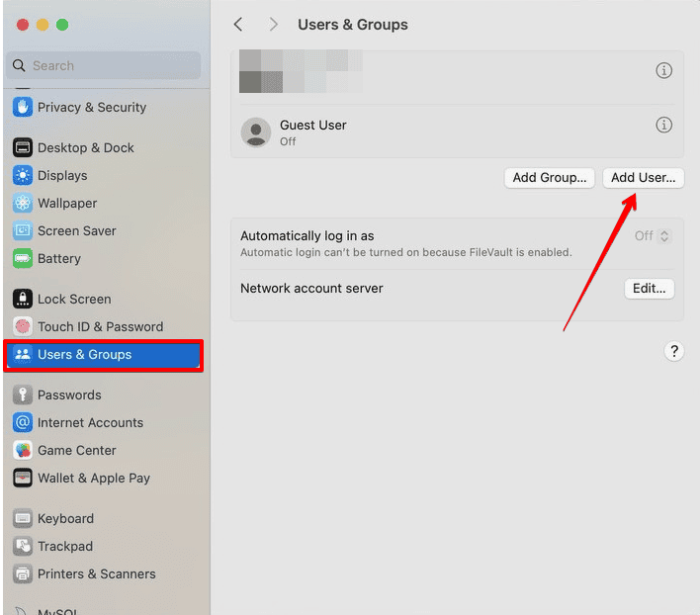Click the Network account server label
700x615 pixels.
(x=311, y=289)
